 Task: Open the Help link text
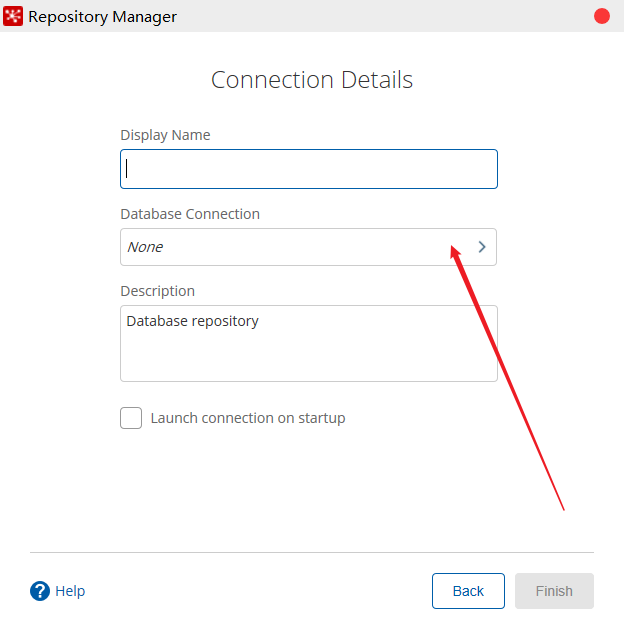click(70, 591)
